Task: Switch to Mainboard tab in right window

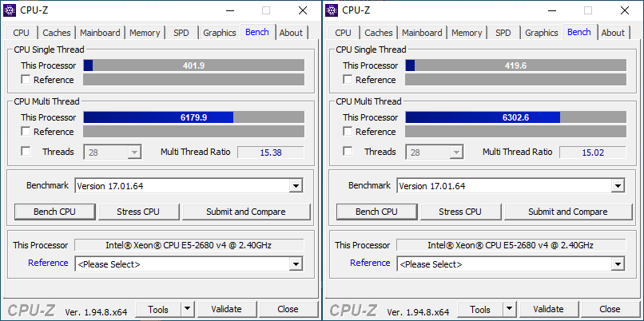Action: point(422,33)
